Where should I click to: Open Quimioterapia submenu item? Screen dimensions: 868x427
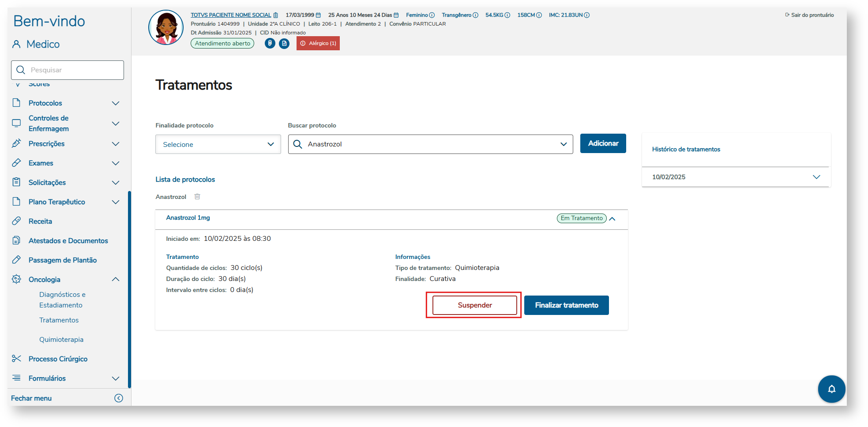(61, 340)
